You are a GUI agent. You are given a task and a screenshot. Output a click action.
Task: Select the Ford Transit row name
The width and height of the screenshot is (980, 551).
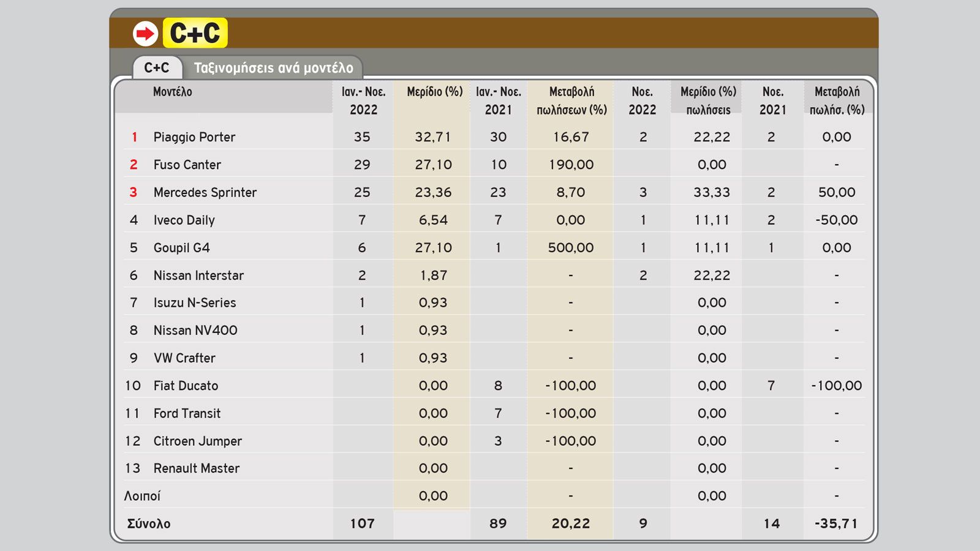tap(187, 413)
